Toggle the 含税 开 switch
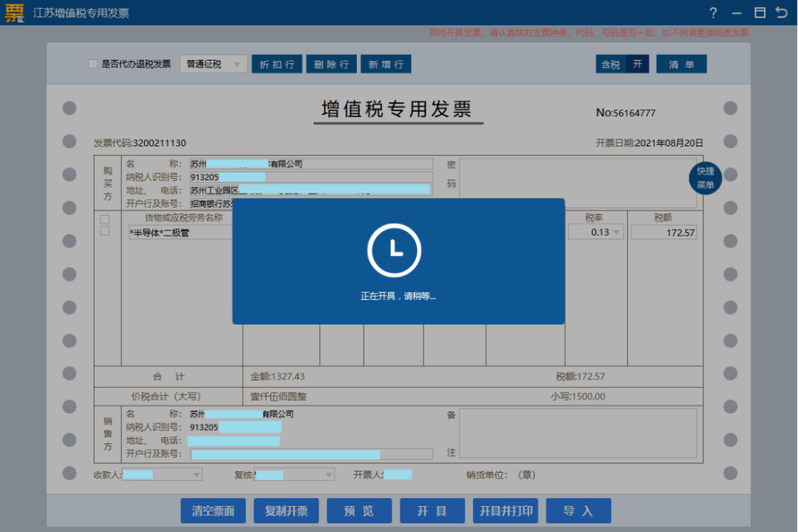Image resolution: width=798 pixels, height=532 pixels. pyautogui.click(x=622, y=64)
